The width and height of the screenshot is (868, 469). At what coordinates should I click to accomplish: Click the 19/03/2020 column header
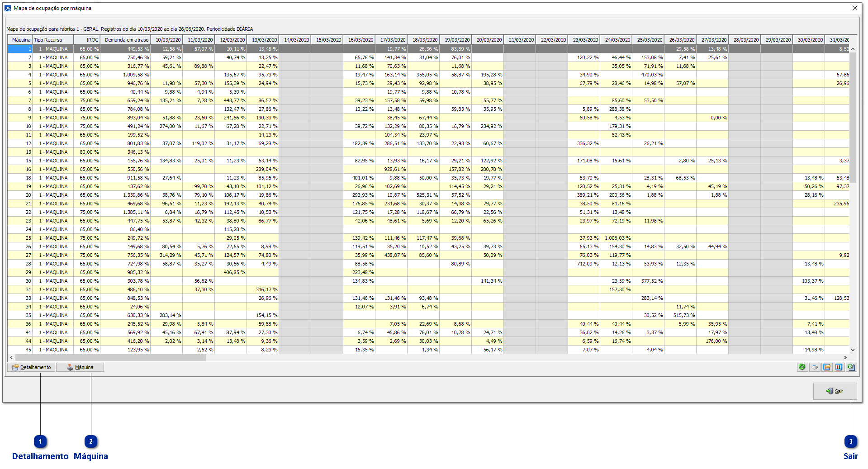pyautogui.click(x=455, y=40)
